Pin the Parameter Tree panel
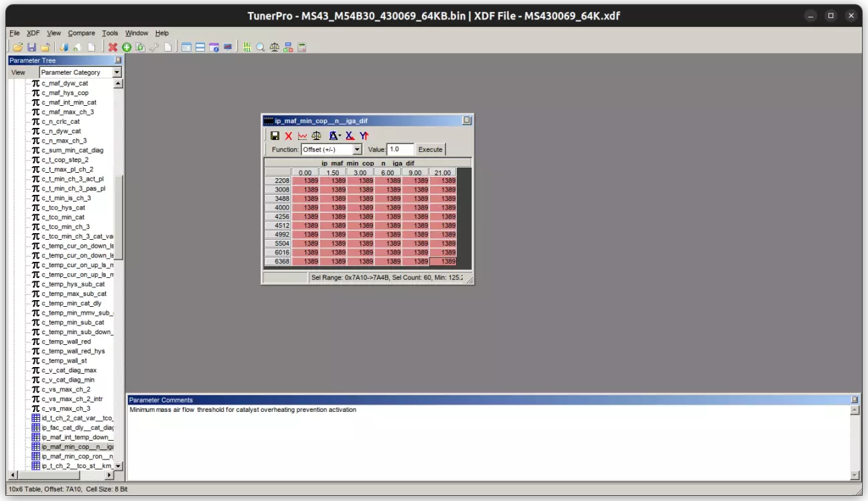Screen dimensions: 868x501 [119, 60]
